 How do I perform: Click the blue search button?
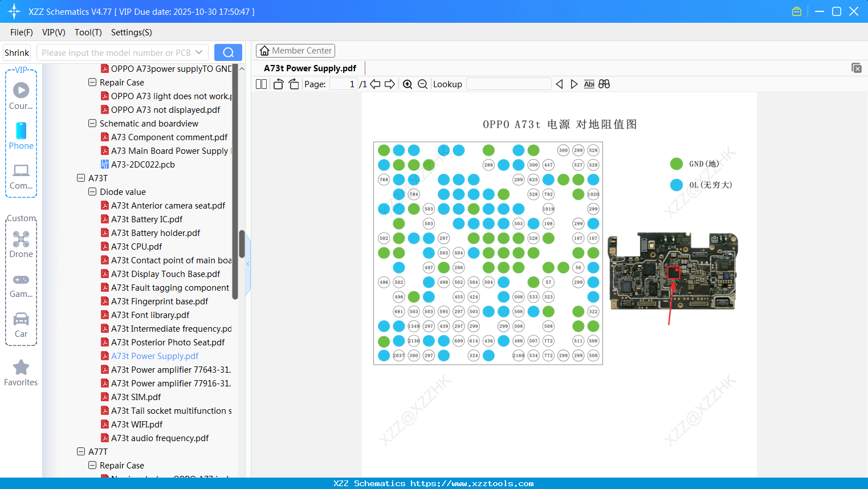(x=228, y=52)
